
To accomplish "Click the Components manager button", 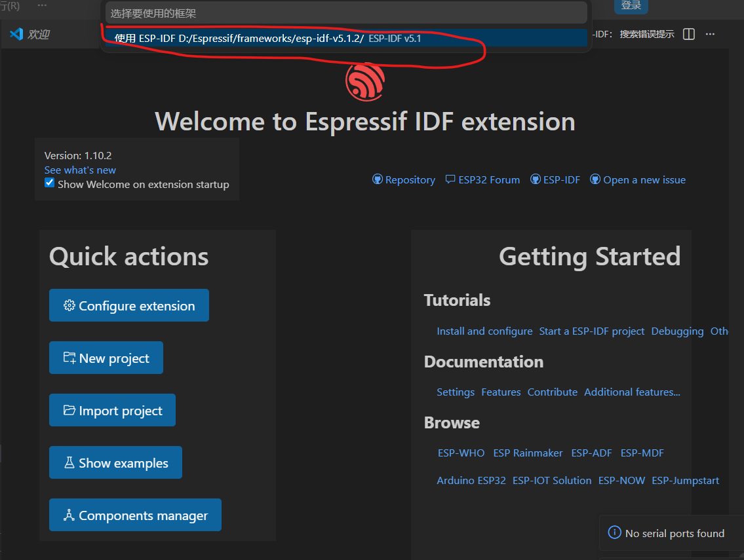I will 135,515.
